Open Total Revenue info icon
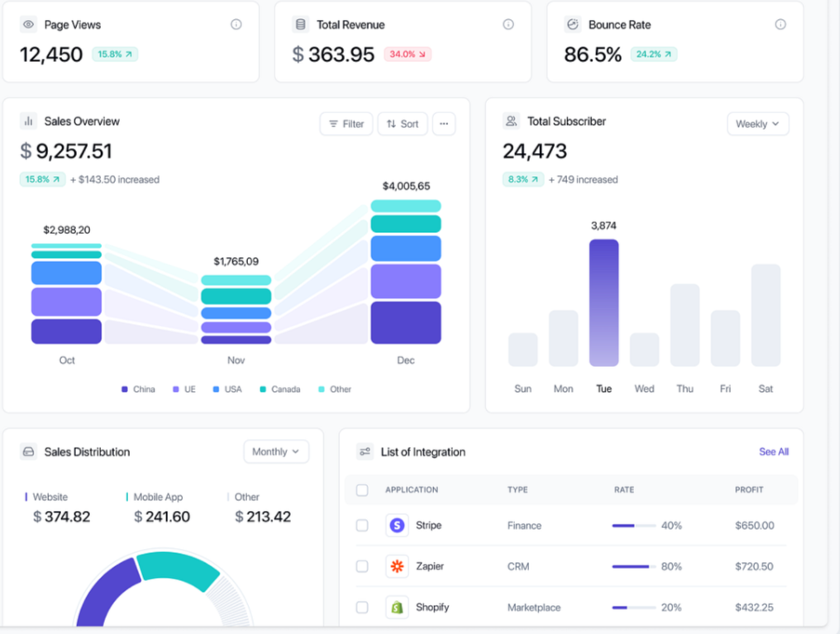 (508, 25)
